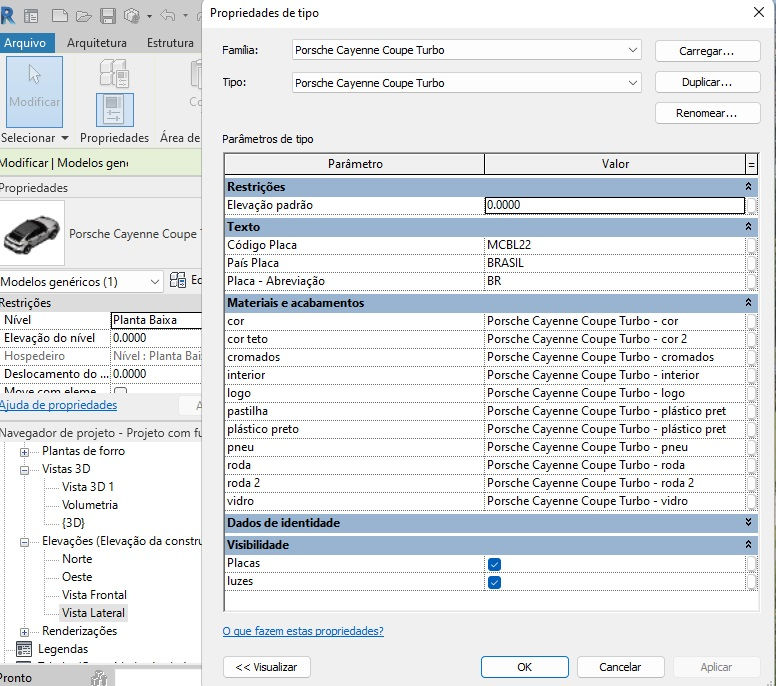Click associate parameter button for País Placa
This screenshot has width=776, height=686.
tap(751, 263)
